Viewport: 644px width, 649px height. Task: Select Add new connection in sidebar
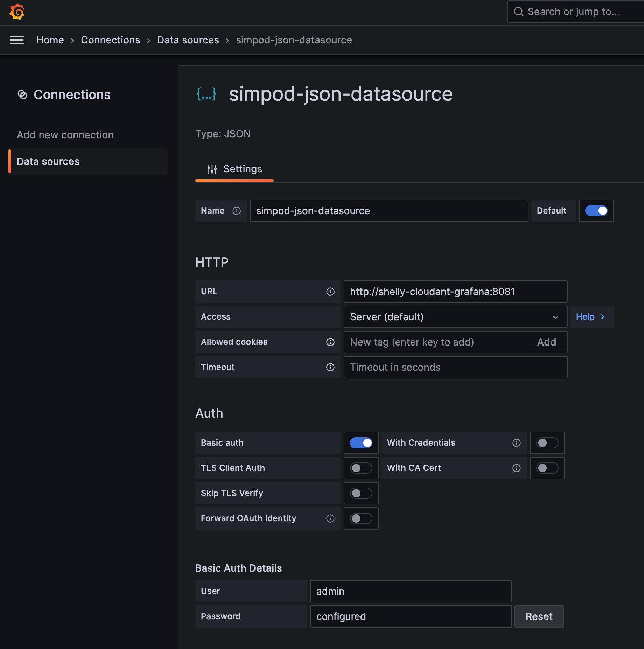click(x=65, y=135)
